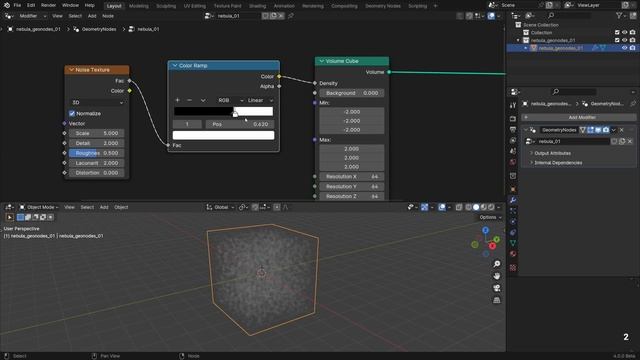640x360 pixels.
Task: Toggle modifier viewport display on GeometryNodes
Action: tap(598, 130)
